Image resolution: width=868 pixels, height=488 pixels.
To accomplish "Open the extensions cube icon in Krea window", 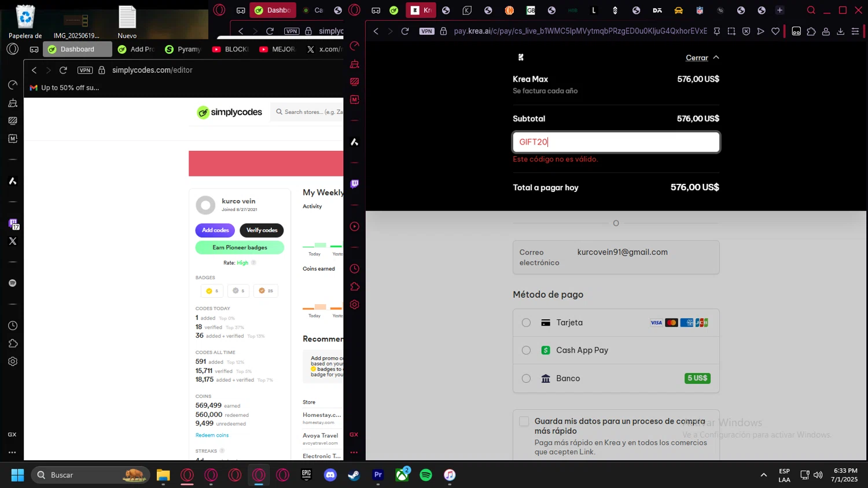I will [811, 31].
